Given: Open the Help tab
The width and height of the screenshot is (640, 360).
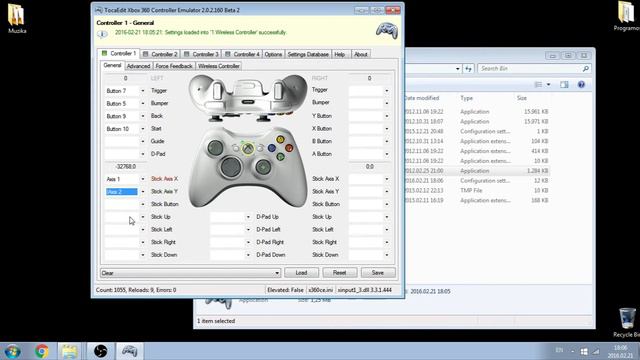Looking at the screenshot, I should (x=340, y=54).
